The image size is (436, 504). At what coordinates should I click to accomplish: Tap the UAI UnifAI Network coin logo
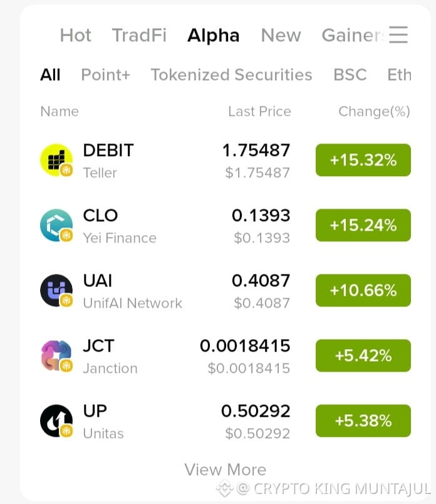click(x=56, y=290)
